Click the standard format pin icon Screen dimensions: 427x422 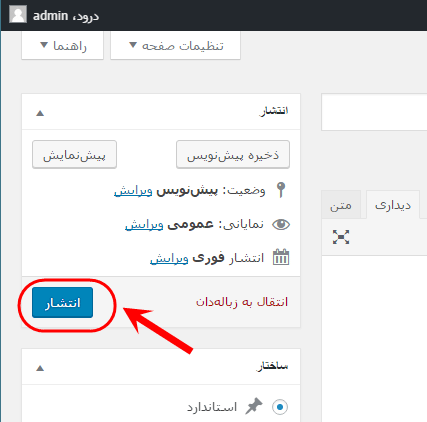point(254,406)
